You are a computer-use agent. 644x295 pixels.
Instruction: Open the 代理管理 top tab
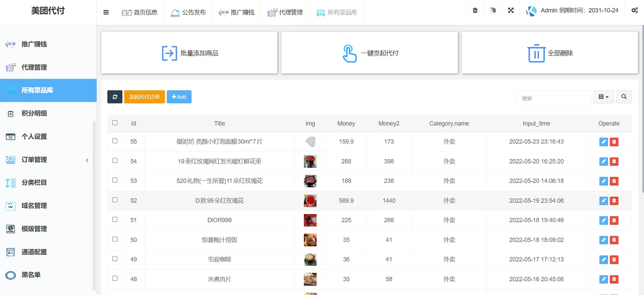285,12
